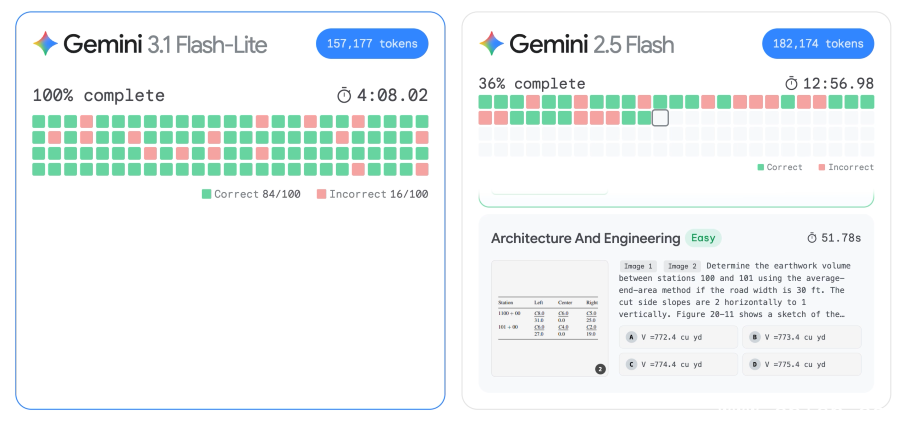Click the 182,174 tokens button

[x=818, y=44]
